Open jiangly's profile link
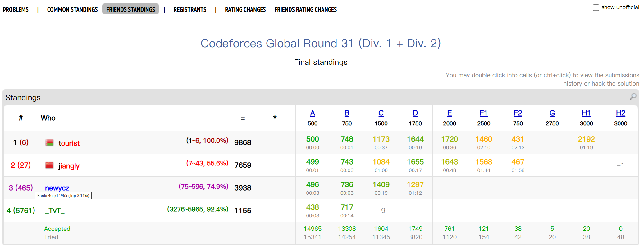 click(69, 166)
